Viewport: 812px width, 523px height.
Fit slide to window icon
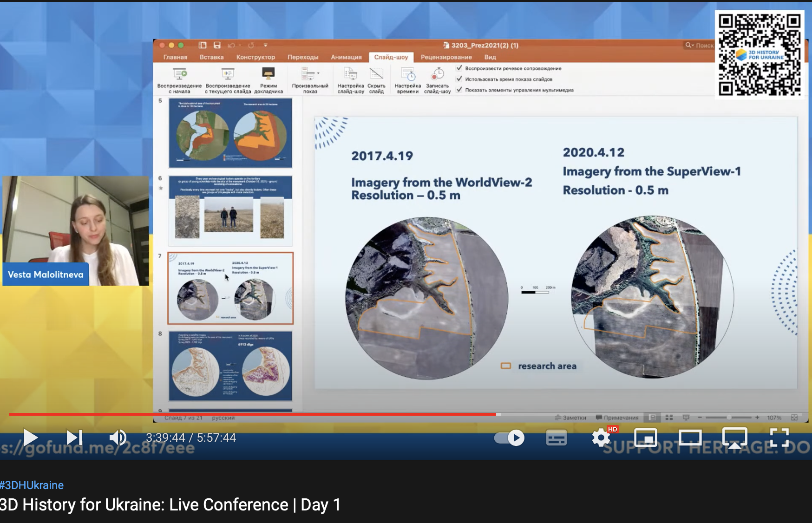pos(794,418)
